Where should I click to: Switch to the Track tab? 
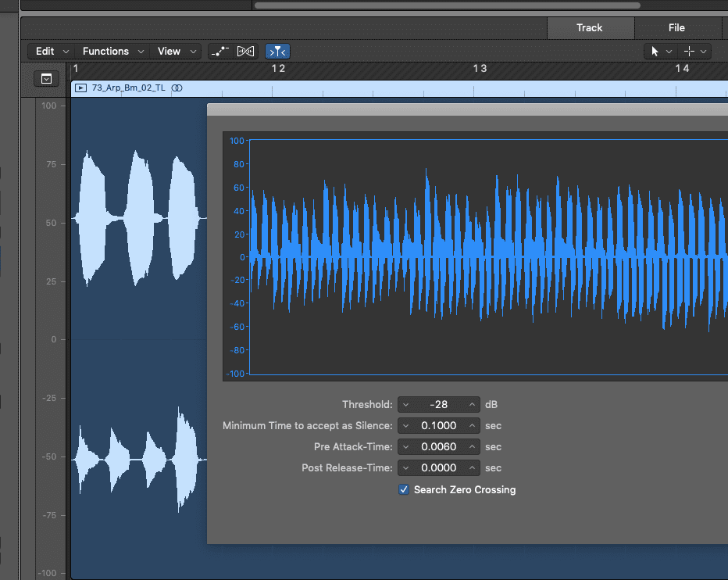coord(590,28)
